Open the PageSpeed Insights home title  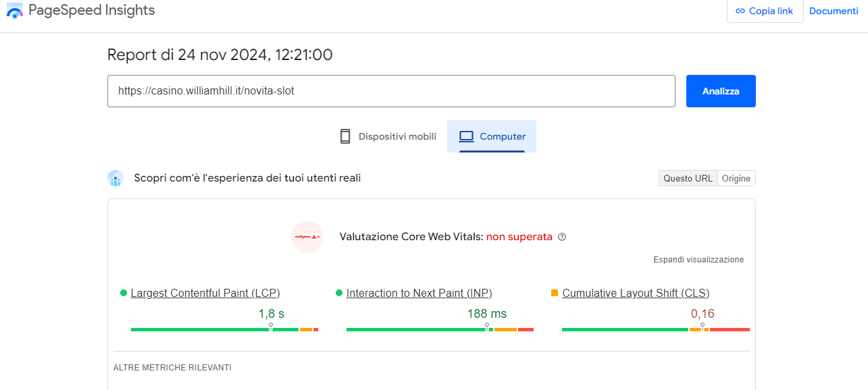coord(91,10)
